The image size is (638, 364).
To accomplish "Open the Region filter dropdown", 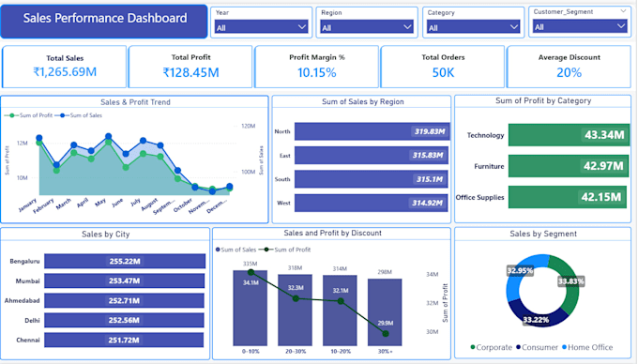I will [367, 27].
